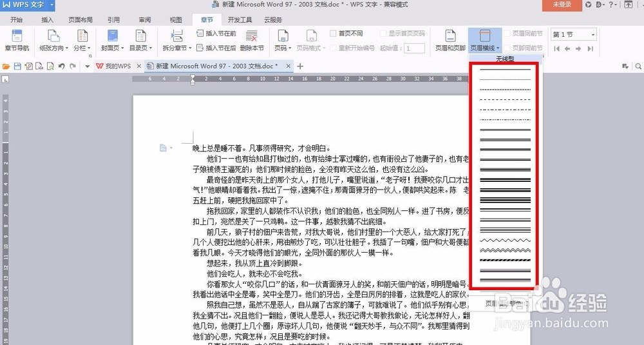Open header and footer (页眉和页脚)
Image resolution: width=644 pixels, height=345 pixels.
click(451, 40)
